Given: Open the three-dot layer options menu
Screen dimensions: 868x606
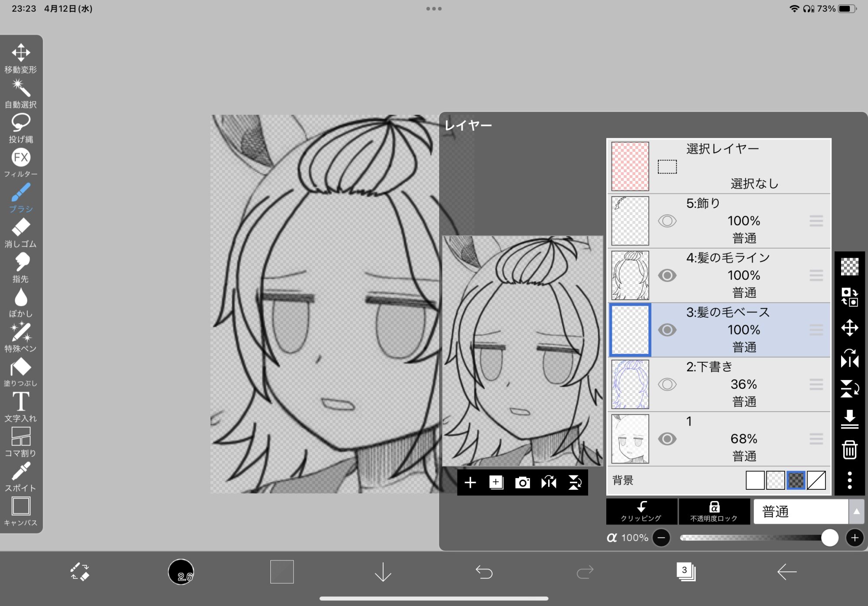Looking at the screenshot, I should coord(849,480).
